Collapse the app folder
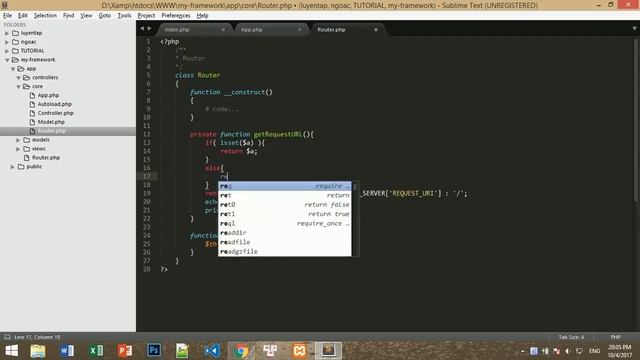 [13, 69]
